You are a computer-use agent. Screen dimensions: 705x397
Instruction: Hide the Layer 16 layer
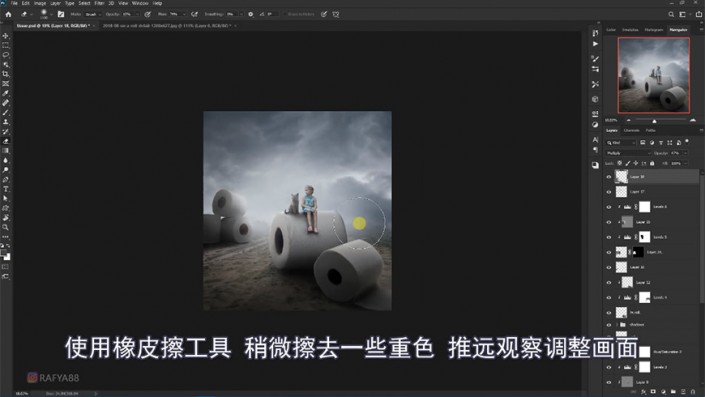(x=609, y=267)
